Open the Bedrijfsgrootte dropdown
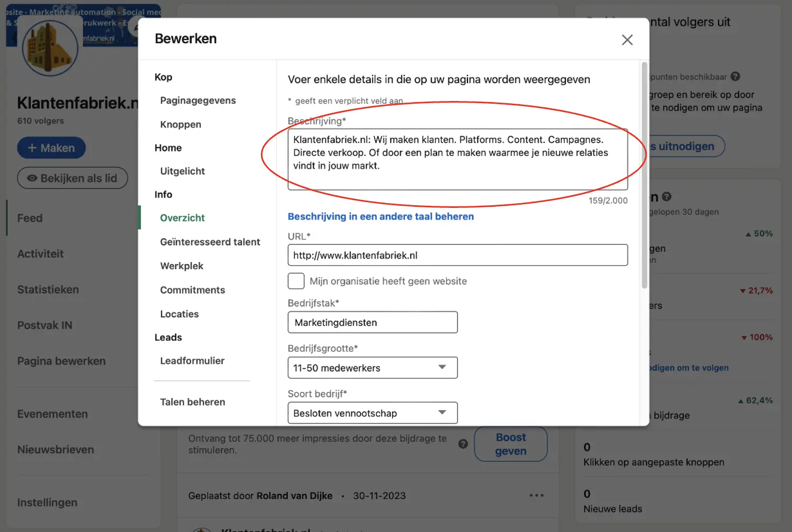Image resolution: width=792 pixels, height=532 pixels. pos(372,368)
